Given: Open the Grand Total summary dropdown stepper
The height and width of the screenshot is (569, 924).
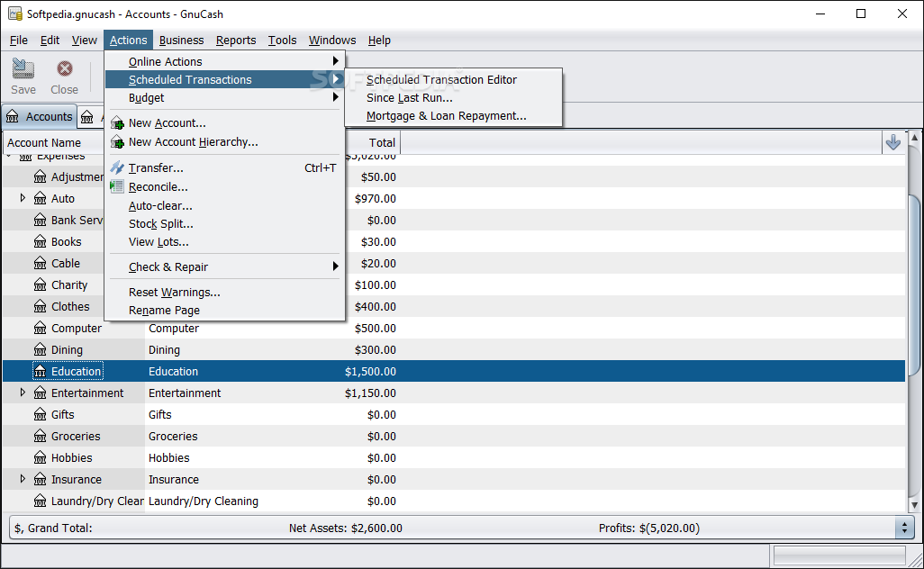Looking at the screenshot, I should 904,528.
